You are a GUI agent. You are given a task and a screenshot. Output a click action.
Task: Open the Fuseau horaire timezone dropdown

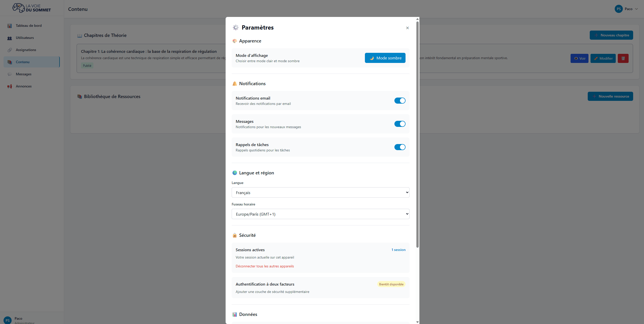point(320,214)
